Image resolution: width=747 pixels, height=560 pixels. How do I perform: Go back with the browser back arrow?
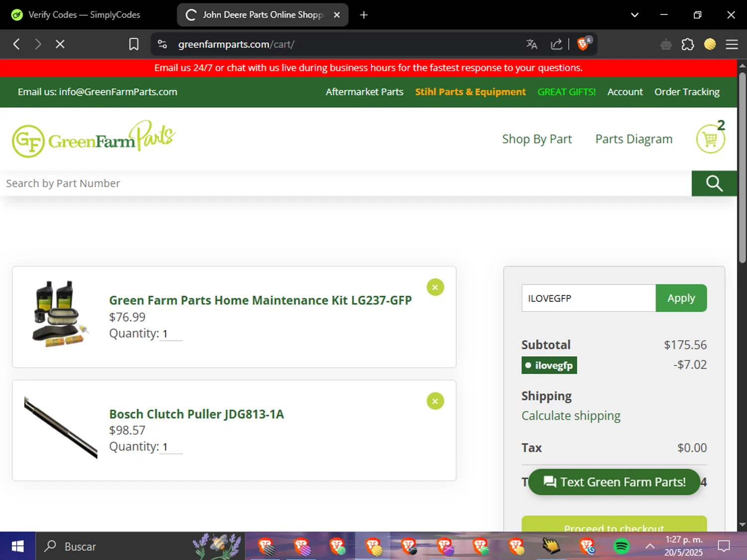tap(16, 44)
